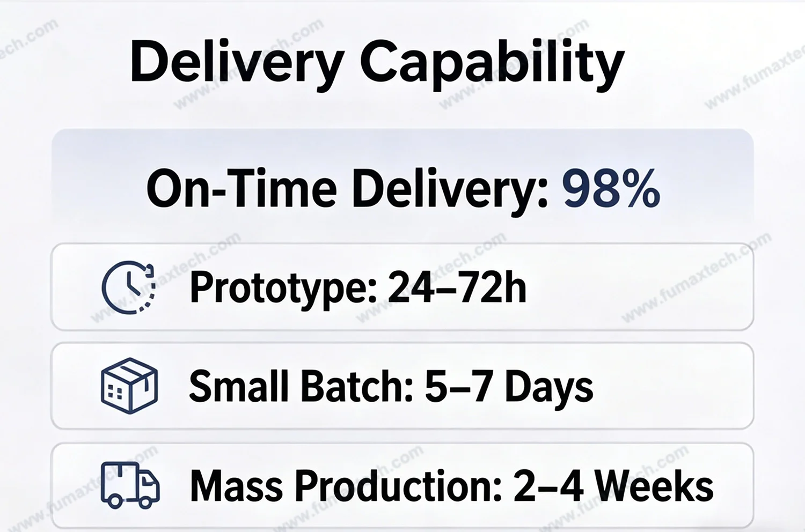Click the clock icon beside Prototype
The width and height of the screenshot is (805, 532).
coord(129,287)
